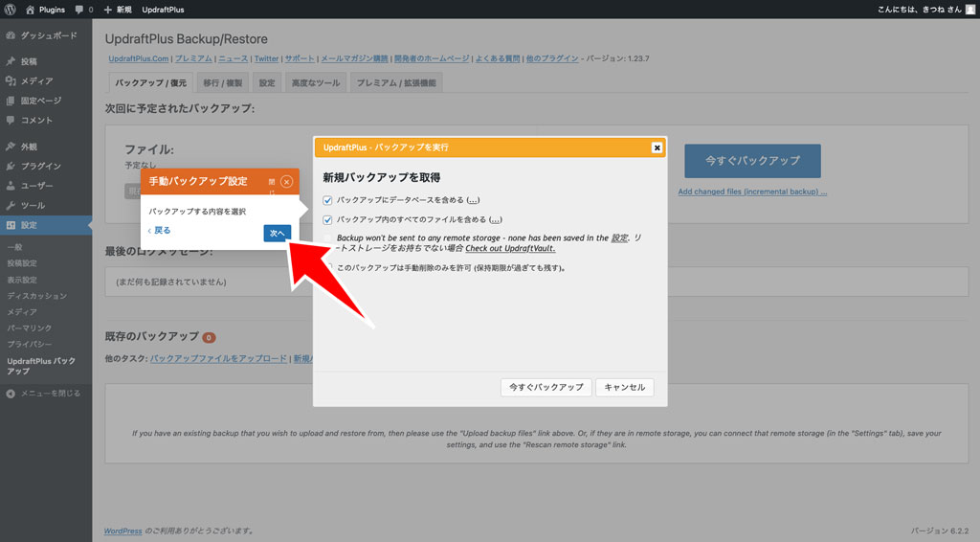Select パーマリンク submenu
This screenshot has width=980, height=542.
(30, 327)
